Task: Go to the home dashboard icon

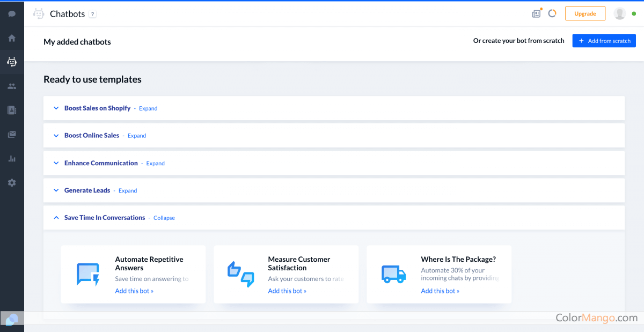Action: [x=12, y=38]
